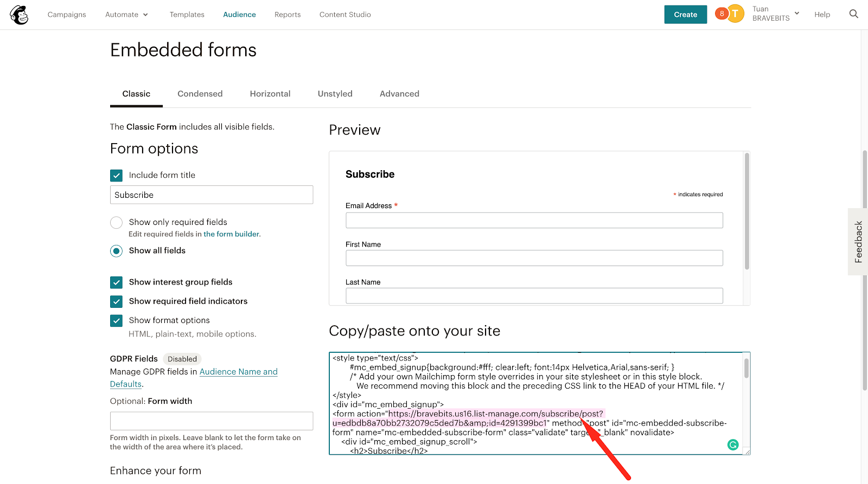The width and height of the screenshot is (868, 484).
Task: Click the 'Enhance your form' heading
Action: click(x=156, y=471)
